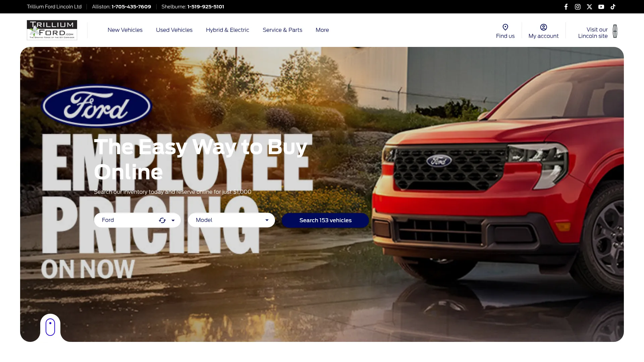Click the mouse scroll-down indicator icon
The image size is (644, 362).
(50, 327)
